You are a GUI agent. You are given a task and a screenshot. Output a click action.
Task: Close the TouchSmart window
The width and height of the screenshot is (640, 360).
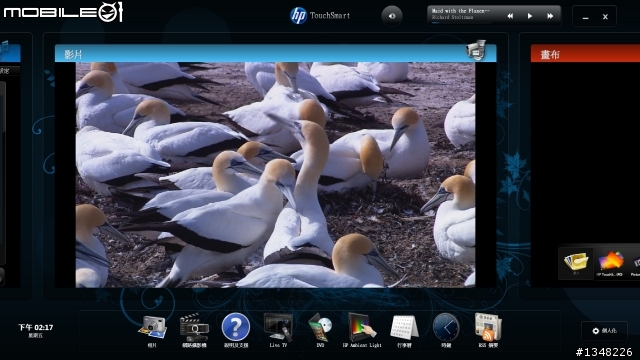click(605, 17)
